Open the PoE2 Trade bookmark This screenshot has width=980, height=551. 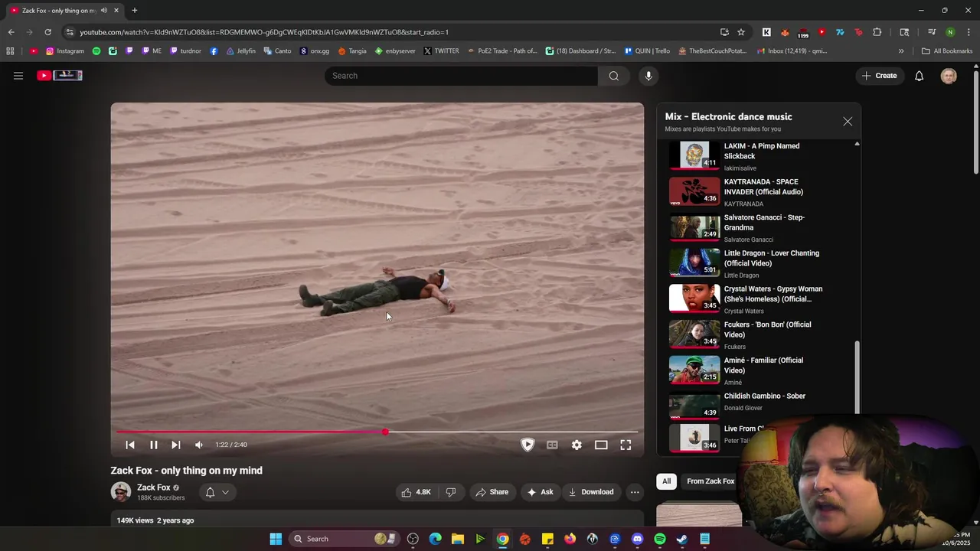point(501,51)
